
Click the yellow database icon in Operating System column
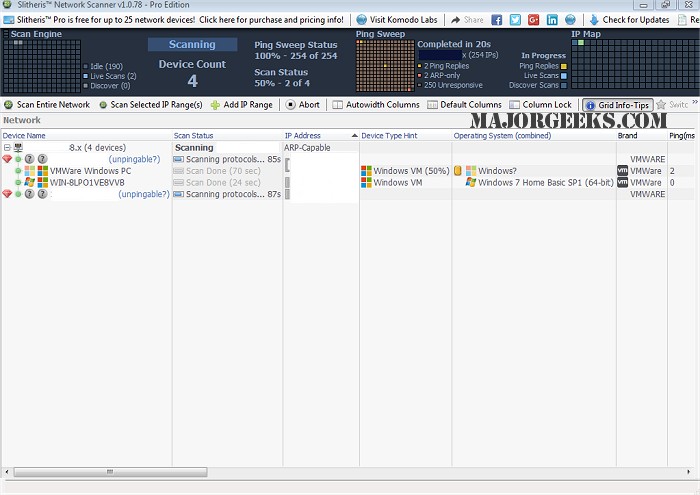tap(458, 171)
